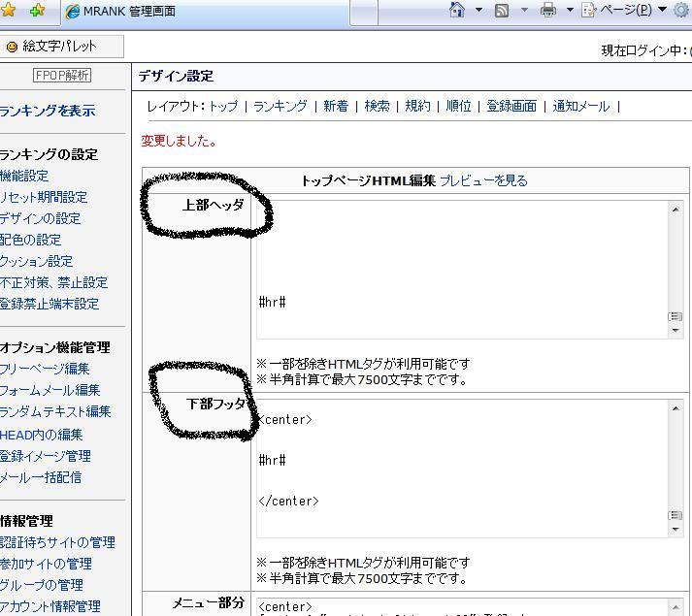The height and width of the screenshot is (616, 692).
Task: Open 参加サイトの管理 link
Action: (46, 564)
